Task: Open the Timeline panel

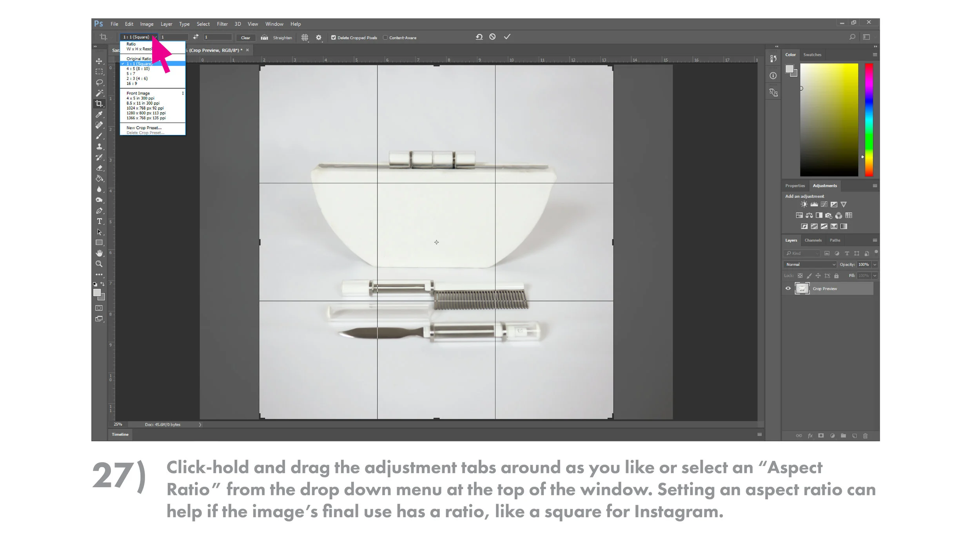Action: click(120, 434)
